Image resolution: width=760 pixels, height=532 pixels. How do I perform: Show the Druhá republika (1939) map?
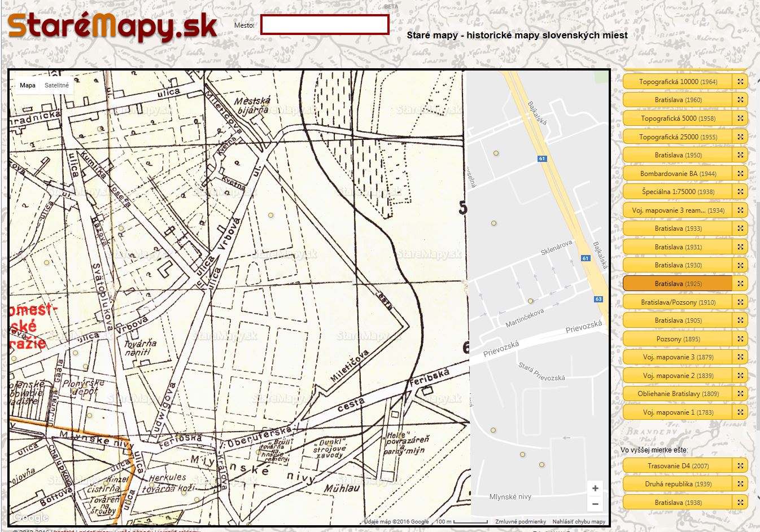click(x=678, y=484)
